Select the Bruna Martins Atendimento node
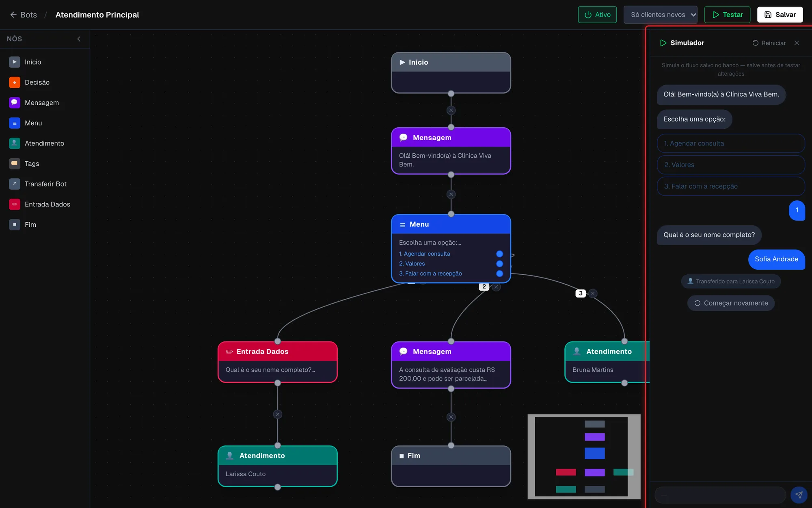This screenshot has height=508, width=812. pyautogui.click(x=607, y=362)
